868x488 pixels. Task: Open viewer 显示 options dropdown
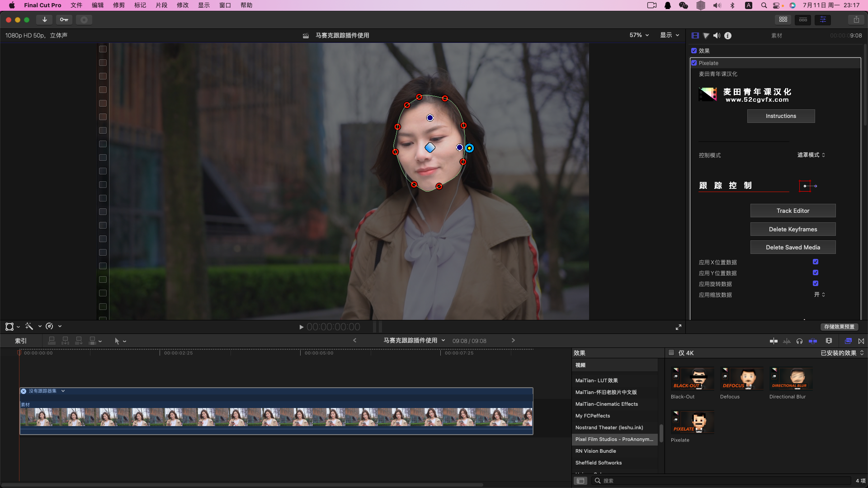[670, 35]
